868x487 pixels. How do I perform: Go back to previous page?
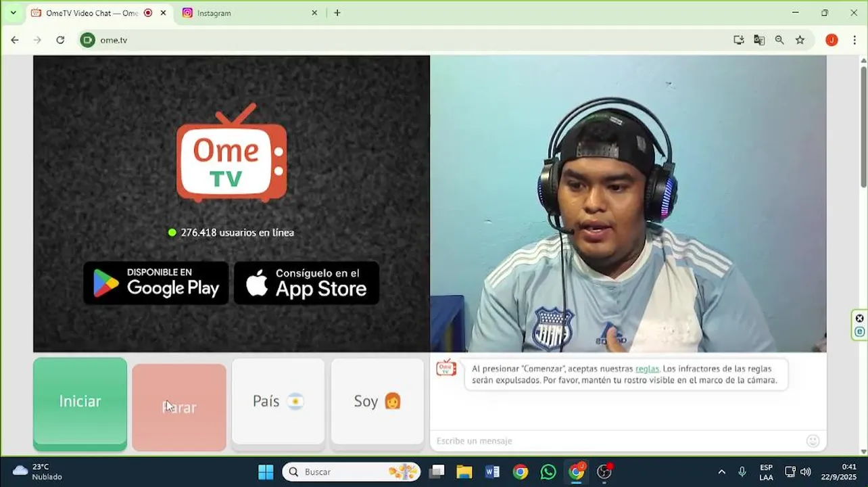15,40
